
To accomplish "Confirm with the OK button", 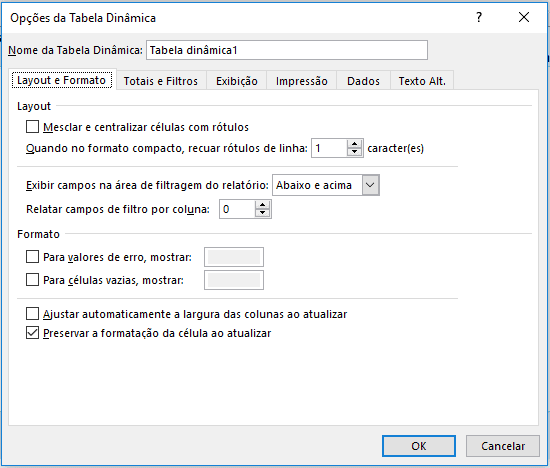I will pos(419,446).
